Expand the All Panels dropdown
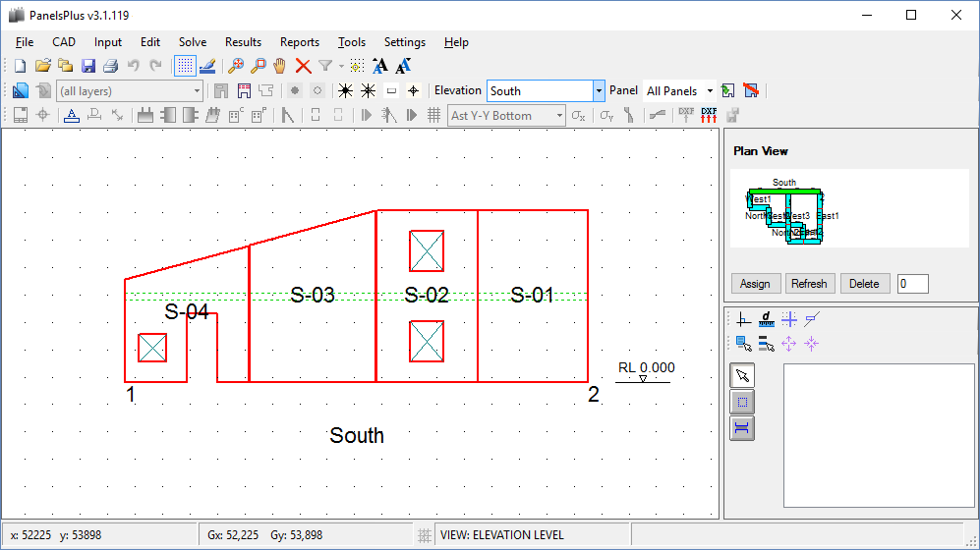This screenshot has height=550, width=980. click(x=710, y=90)
